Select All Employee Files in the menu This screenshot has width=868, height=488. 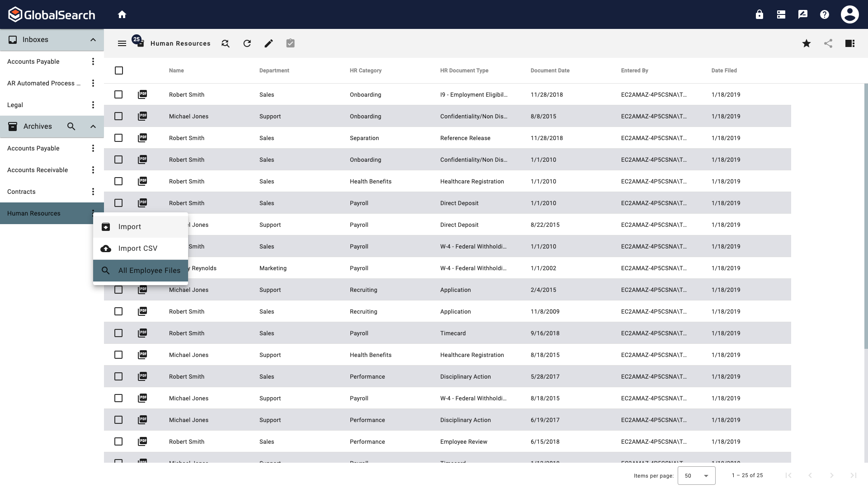click(x=149, y=270)
